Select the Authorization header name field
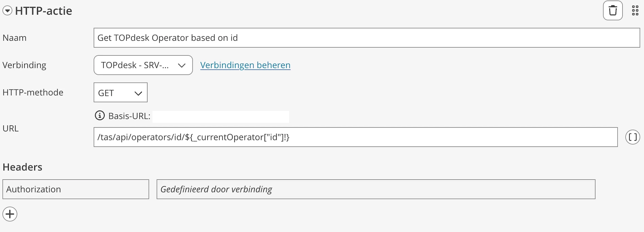The height and width of the screenshot is (232, 644). (76, 189)
